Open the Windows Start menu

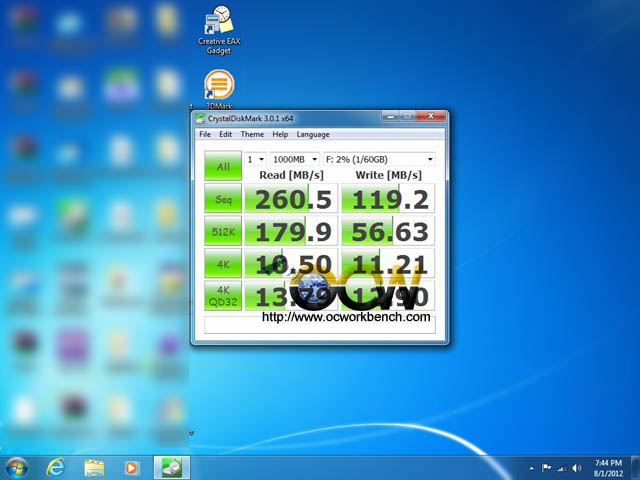click(x=17, y=468)
